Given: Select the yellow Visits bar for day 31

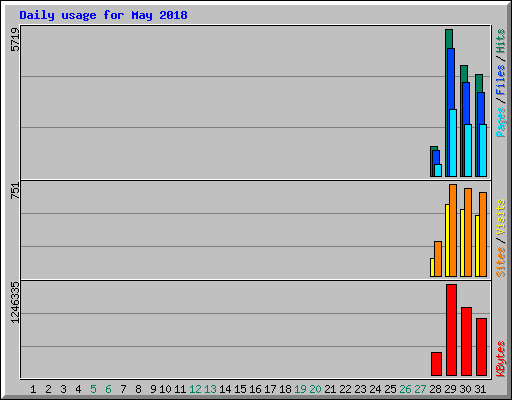Looking at the screenshot, I should click(477, 246).
